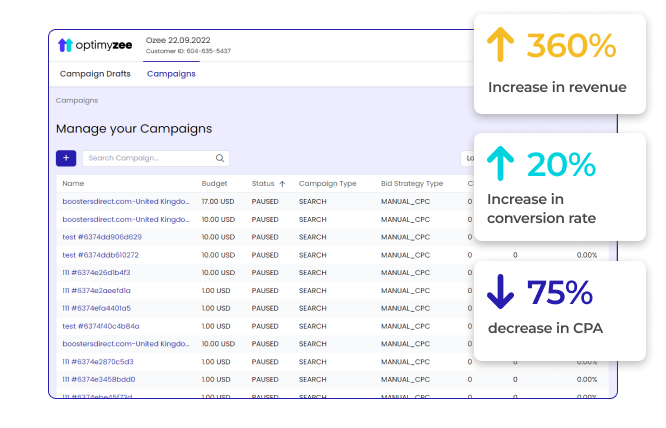Viewport: 666px width, 428px height.
Task: Sort by the Budget column header
Action: pos(214,184)
